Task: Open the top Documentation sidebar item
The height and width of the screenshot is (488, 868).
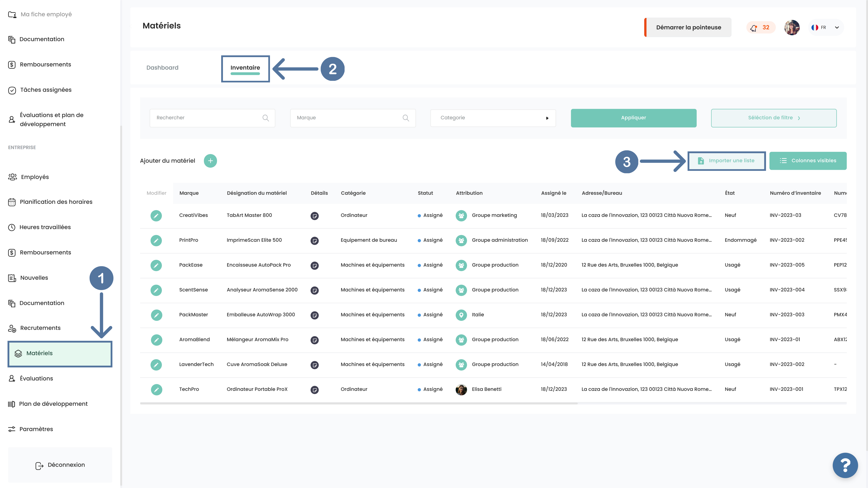Action: pos(36,39)
